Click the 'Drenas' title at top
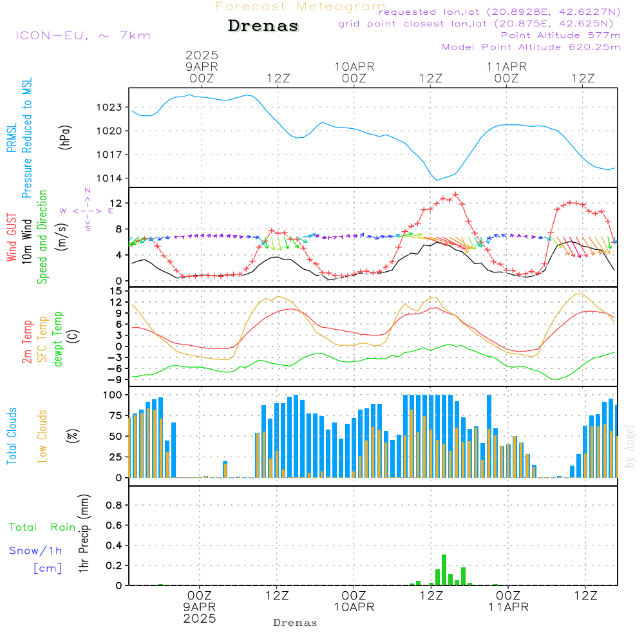Viewport: 644px width, 644px height. point(263,26)
